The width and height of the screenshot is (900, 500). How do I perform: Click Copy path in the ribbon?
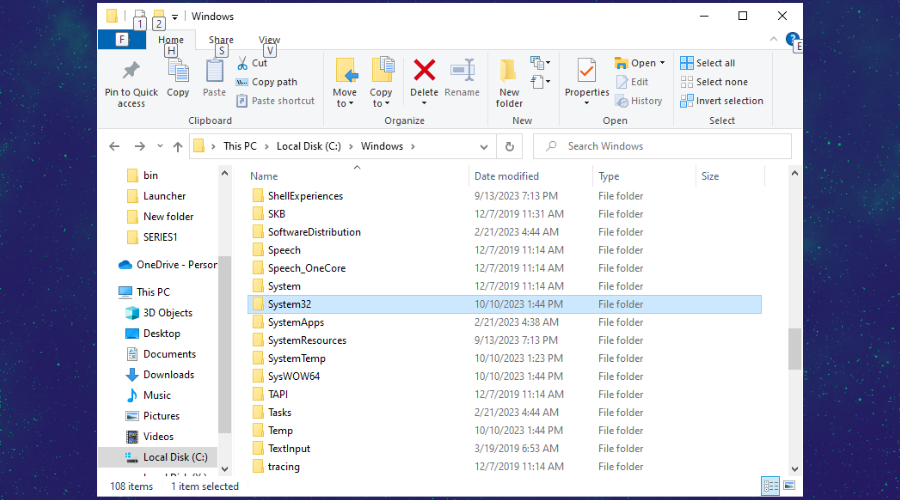click(267, 82)
